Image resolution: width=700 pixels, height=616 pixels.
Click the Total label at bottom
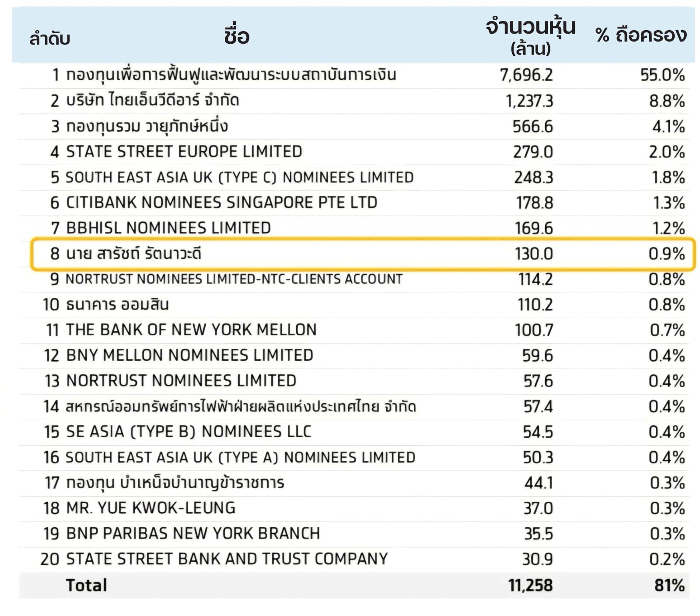[x=86, y=585]
